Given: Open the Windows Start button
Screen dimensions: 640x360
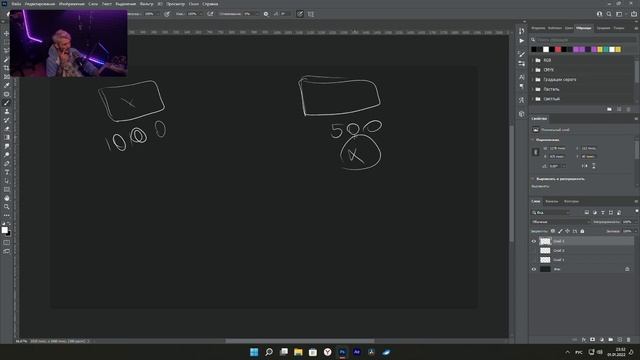Looking at the screenshot, I should click(254, 352).
